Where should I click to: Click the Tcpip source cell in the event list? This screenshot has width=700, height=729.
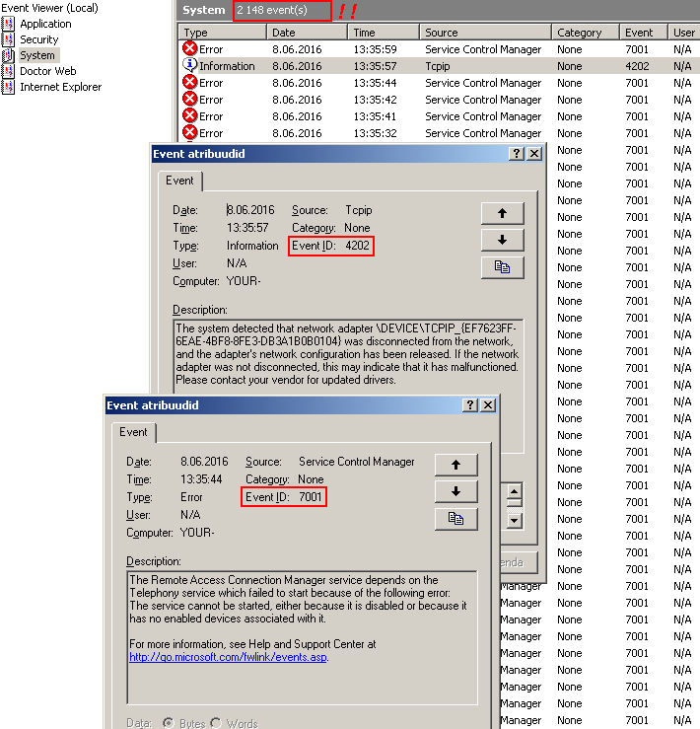(438, 66)
